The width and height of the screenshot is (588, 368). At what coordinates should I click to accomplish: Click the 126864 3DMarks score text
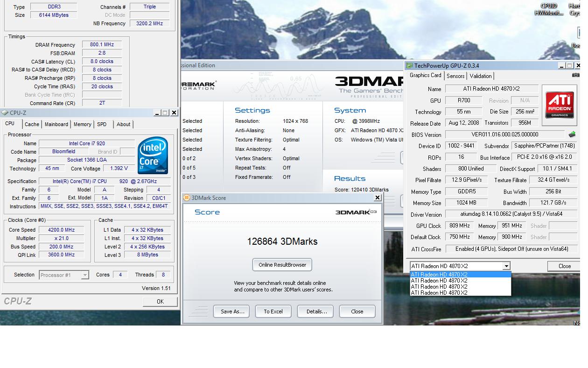pos(282,241)
